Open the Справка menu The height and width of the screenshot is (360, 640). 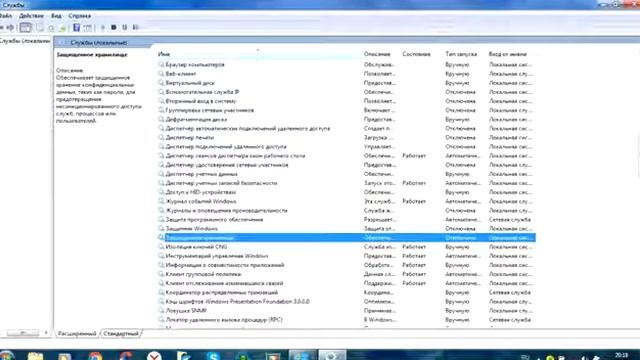80,16
